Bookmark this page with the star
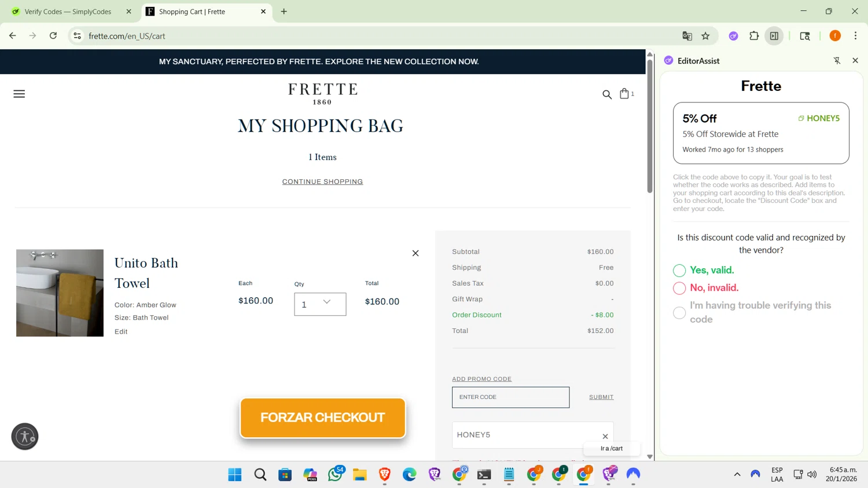 click(705, 36)
